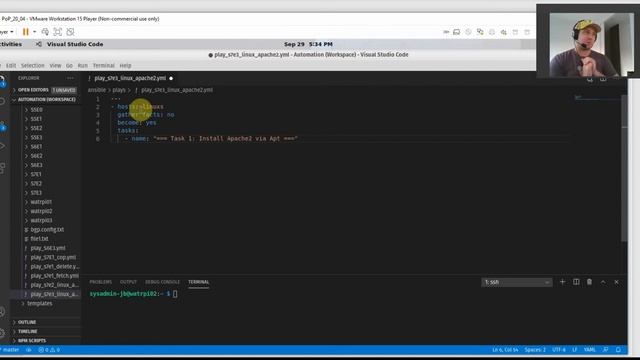This screenshot has width=640, height=360.
Task: Click the terminal prompt input area
Action: point(175,294)
